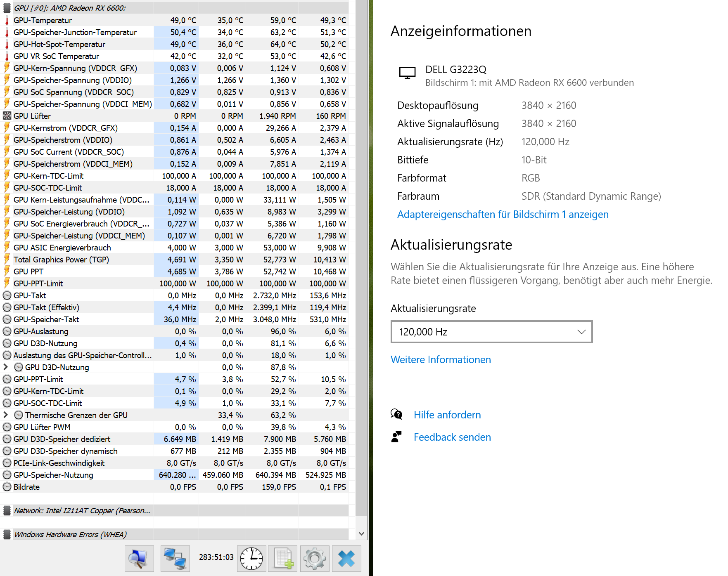Click the GPU-Speicher-Leistung (VDDIO) row label
Image resolution: width=728 pixels, height=576 pixels.
69,212
